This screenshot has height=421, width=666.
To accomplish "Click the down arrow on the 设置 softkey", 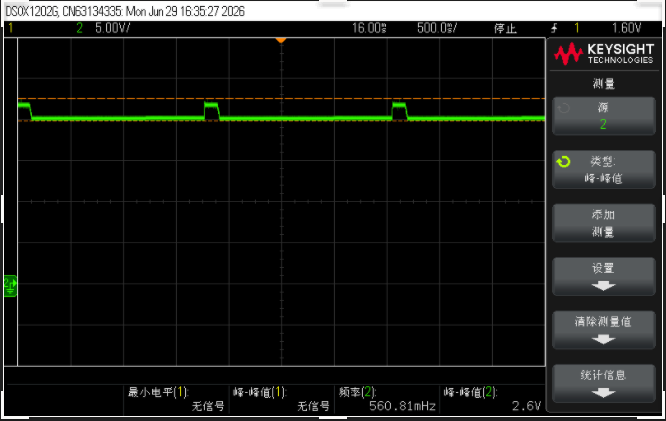I will click(x=604, y=286).
